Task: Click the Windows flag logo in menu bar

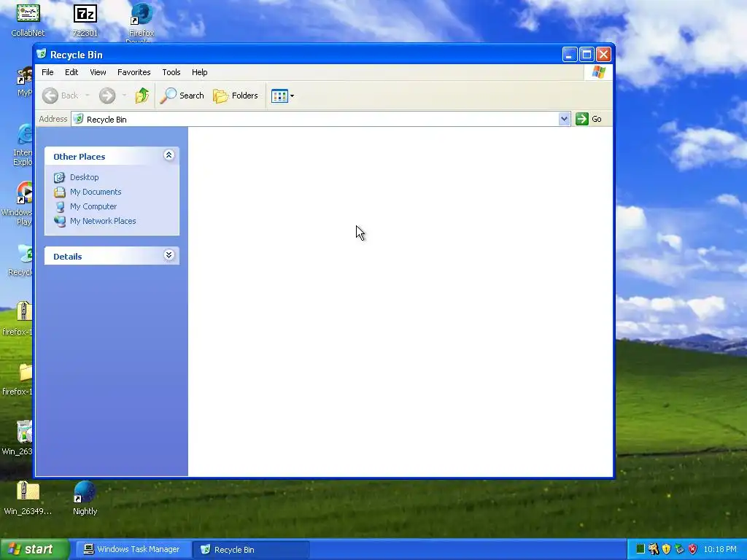Action: 598,72
